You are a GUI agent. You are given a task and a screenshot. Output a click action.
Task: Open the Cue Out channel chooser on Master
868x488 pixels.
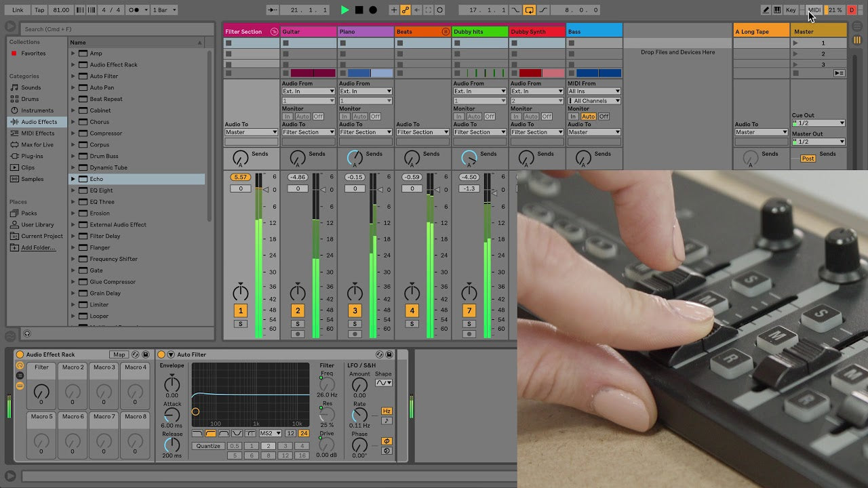817,124
